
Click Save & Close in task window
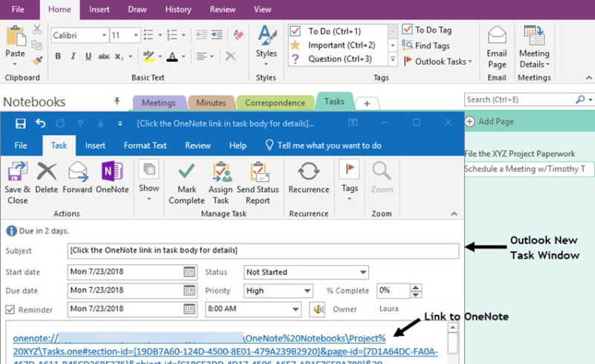click(17, 183)
